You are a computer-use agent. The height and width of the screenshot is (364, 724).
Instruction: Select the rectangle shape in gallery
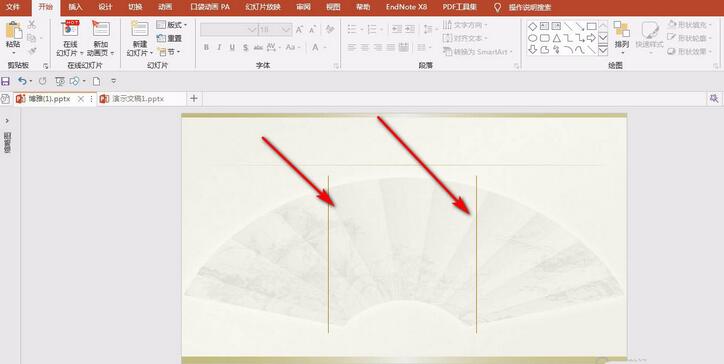coord(591,26)
